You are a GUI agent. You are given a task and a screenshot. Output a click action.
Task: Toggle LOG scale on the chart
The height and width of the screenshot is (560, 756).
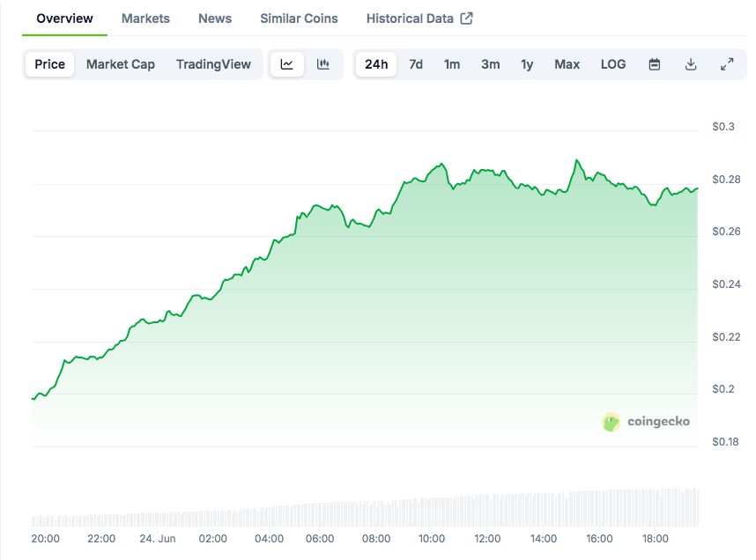point(613,64)
